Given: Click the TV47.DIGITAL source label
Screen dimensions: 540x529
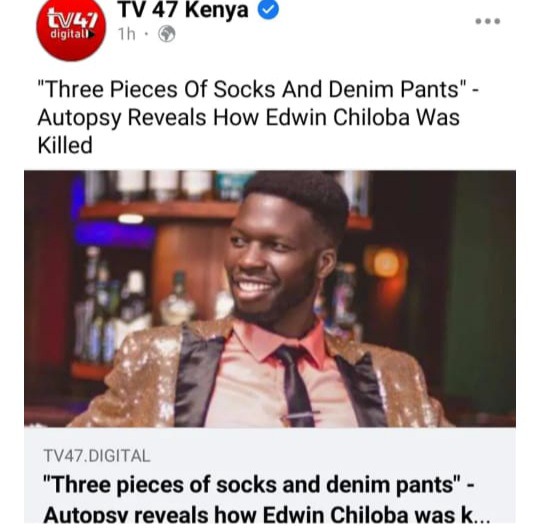Looking at the screenshot, I should pos(97,456).
